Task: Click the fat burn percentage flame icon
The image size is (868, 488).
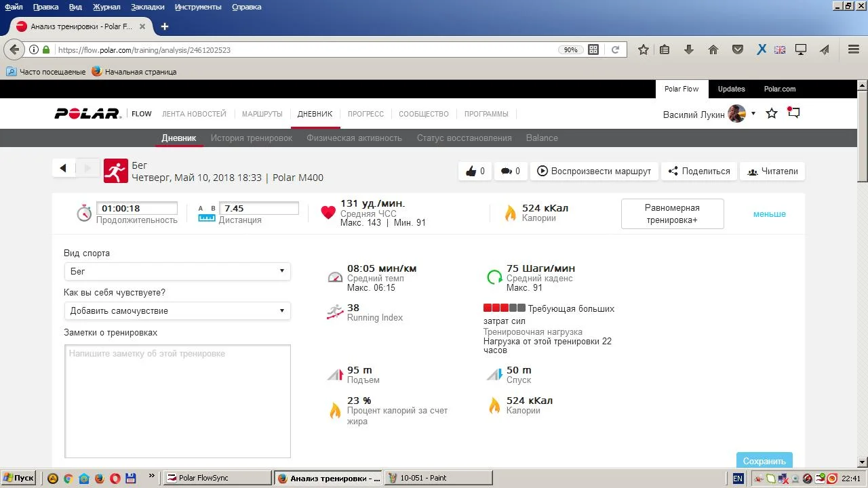Action: [335, 410]
